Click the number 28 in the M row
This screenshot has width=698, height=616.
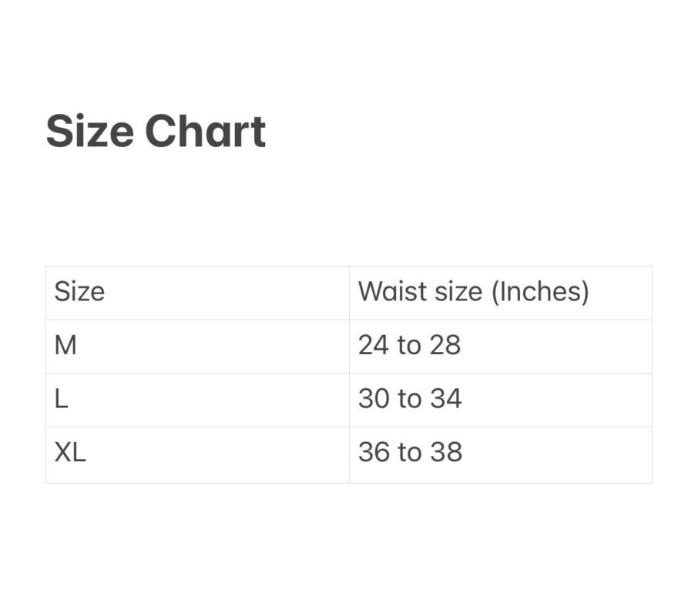click(x=445, y=346)
